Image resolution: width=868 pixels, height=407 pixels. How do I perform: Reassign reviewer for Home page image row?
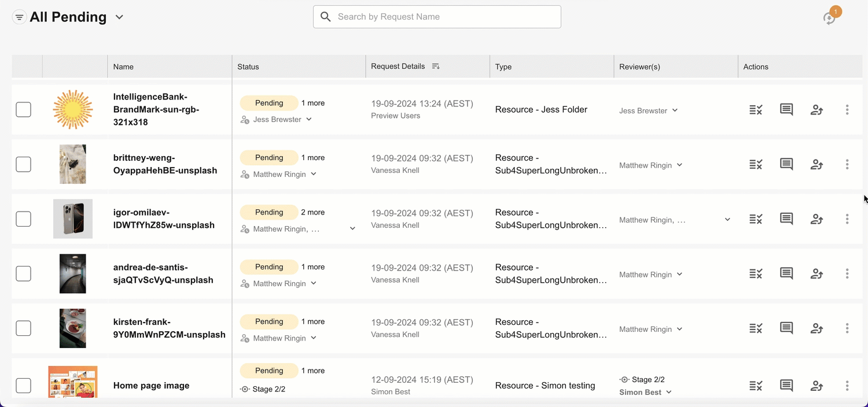816,386
